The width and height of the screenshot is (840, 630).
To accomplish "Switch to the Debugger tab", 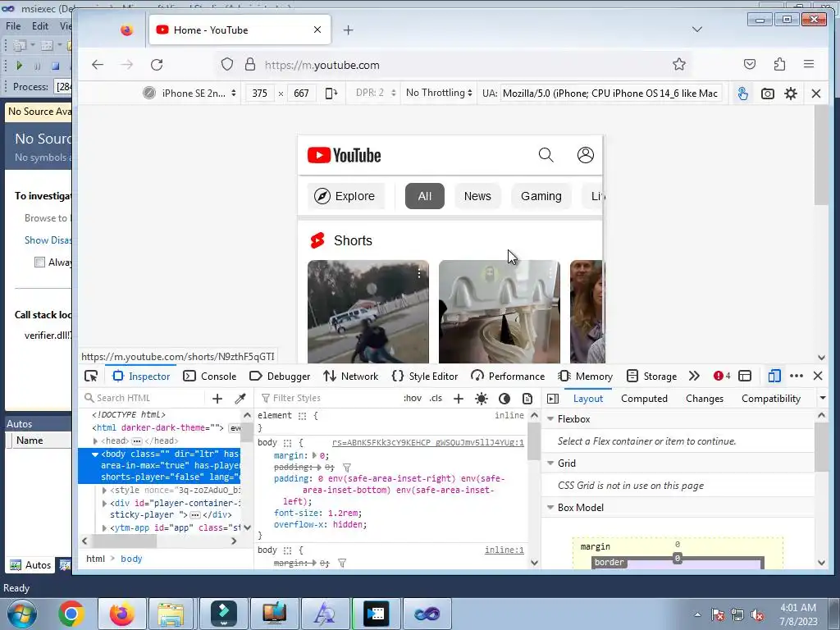I will pos(280,376).
